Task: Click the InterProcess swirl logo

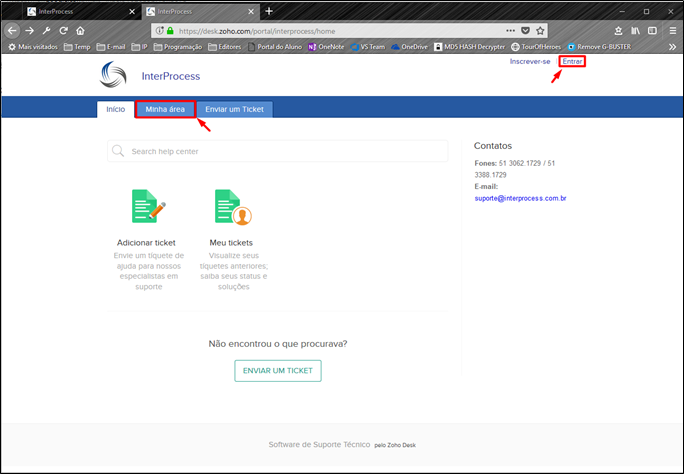Action: click(x=113, y=75)
